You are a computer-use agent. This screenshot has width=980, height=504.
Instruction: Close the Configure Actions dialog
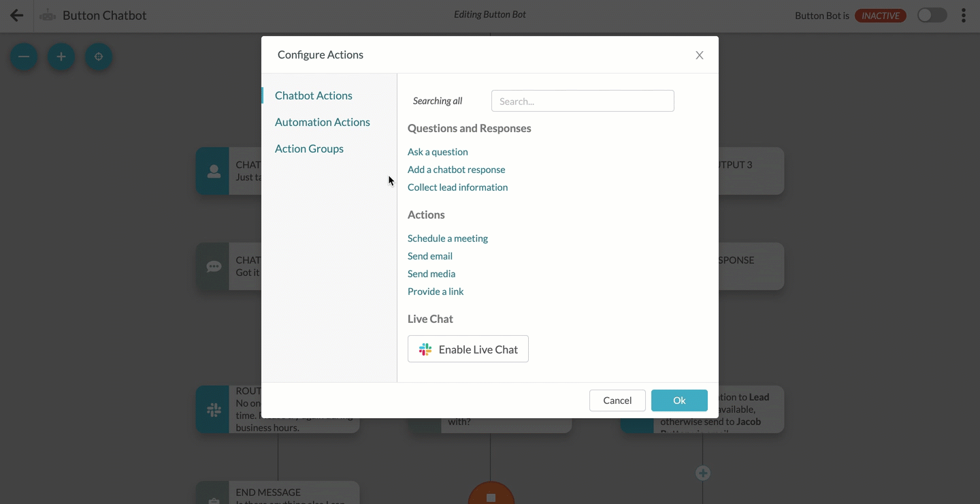pos(700,55)
